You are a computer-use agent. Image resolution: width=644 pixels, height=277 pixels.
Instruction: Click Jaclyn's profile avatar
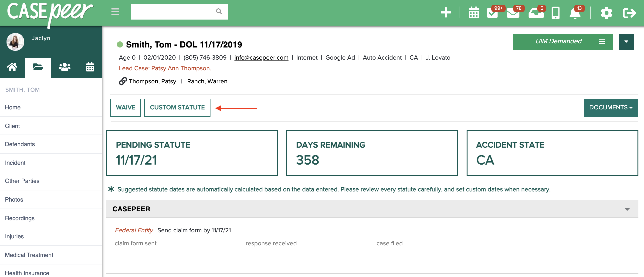pyautogui.click(x=15, y=42)
